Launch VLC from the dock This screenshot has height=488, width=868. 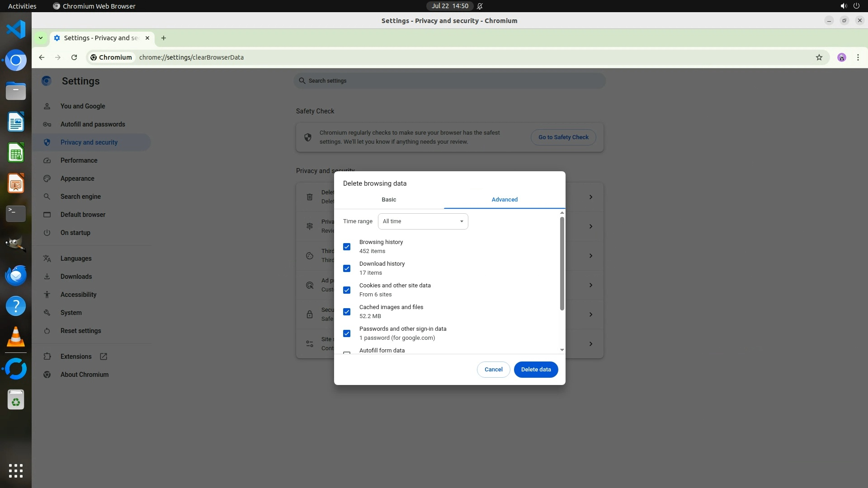pyautogui.click(x=16, y=337)
